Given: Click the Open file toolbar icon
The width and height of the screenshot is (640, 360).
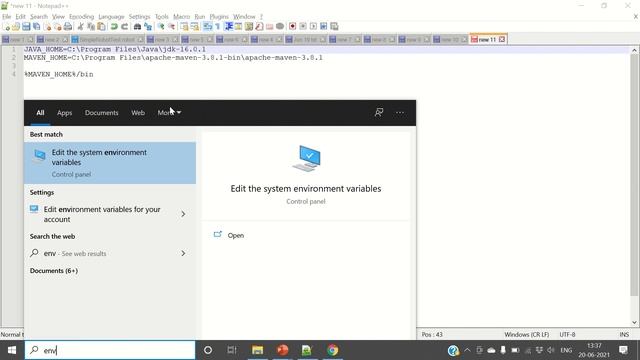Looking at the screenshot, I should tap(16, 27).
